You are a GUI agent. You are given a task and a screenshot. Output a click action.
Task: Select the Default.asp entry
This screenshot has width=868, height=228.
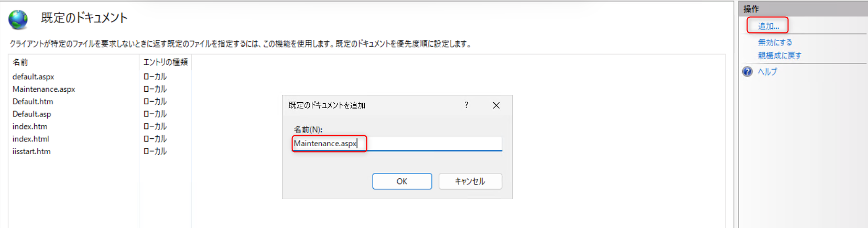pyautogui.click(x=31, y=114)
